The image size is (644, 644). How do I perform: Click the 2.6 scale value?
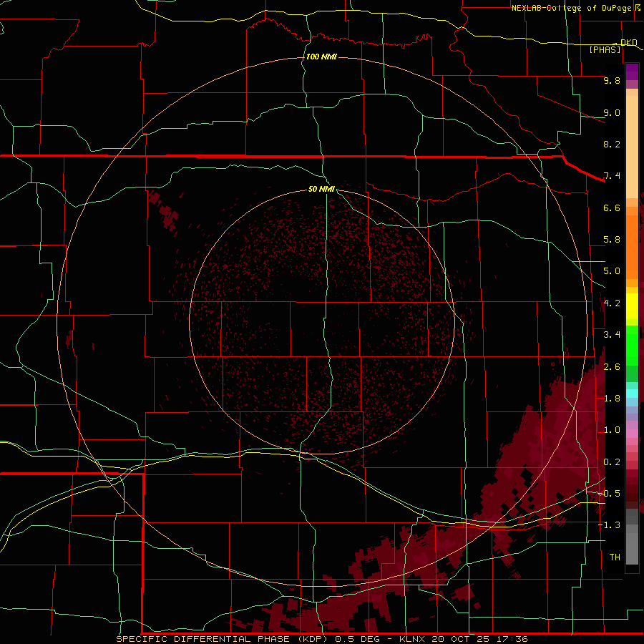[612, 367]
